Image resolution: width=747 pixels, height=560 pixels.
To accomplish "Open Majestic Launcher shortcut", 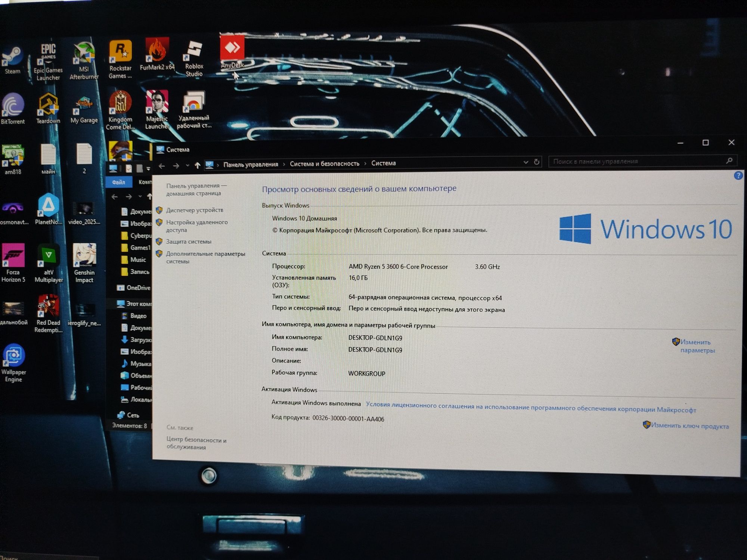I will [x=157, y=110].
